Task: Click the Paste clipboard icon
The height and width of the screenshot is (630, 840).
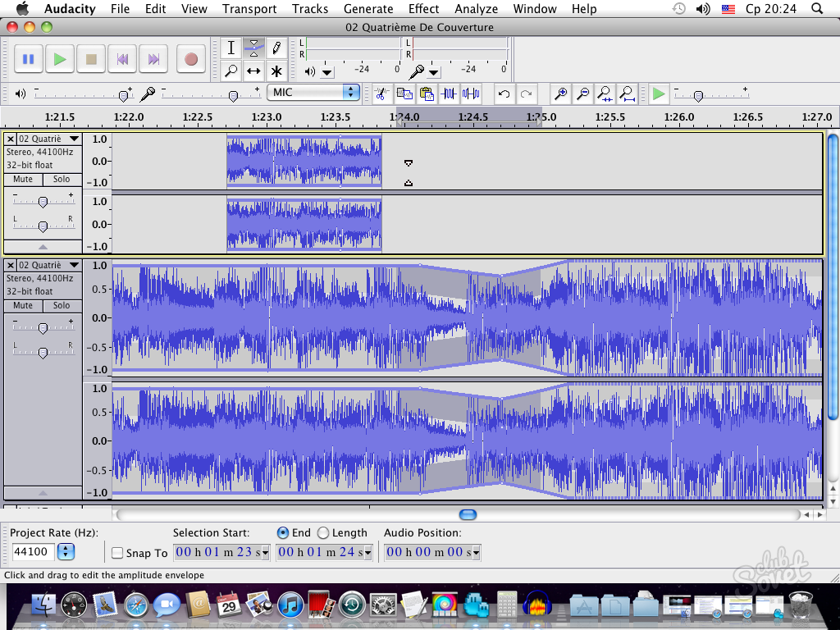Action: (x=427, y=94)
